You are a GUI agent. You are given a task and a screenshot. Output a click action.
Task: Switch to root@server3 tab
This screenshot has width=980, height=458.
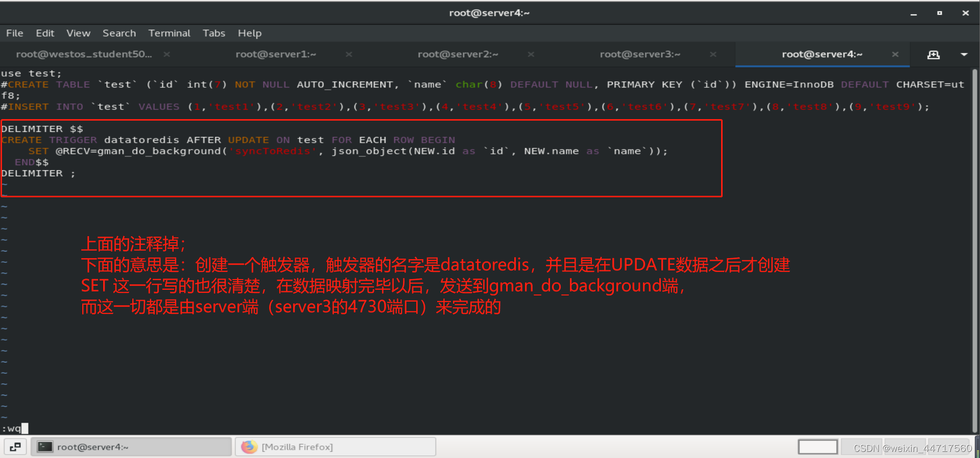click(640, 54)
